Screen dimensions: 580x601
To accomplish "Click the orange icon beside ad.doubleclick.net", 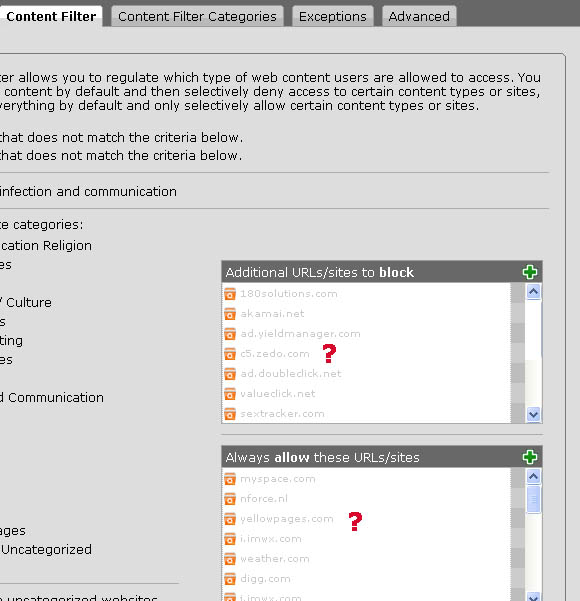I will (x=230, y=374).
